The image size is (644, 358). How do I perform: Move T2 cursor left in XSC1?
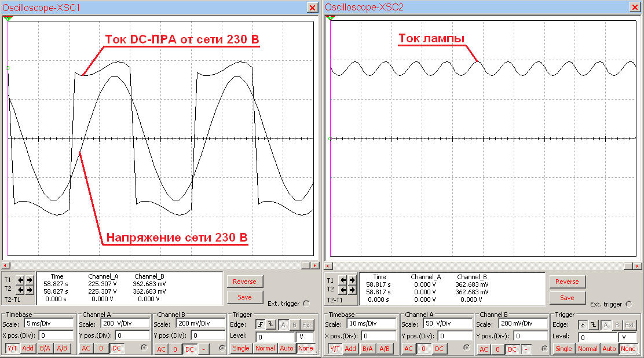[x=21, y=289]
